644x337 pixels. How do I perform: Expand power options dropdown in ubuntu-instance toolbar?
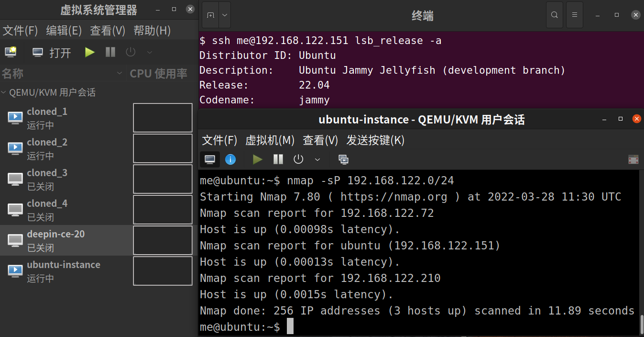pyautogui.click(x=317, y=159)
